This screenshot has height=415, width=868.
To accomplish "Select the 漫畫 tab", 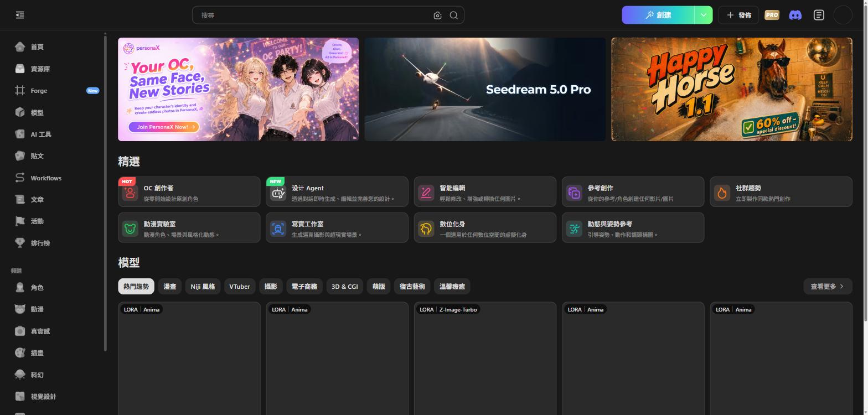I will [170, 286].
